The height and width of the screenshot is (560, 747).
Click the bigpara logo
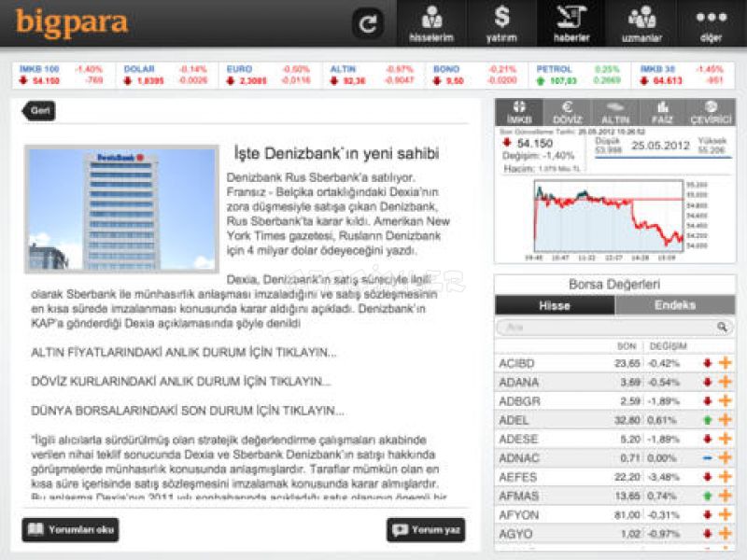tap(72, 22)
